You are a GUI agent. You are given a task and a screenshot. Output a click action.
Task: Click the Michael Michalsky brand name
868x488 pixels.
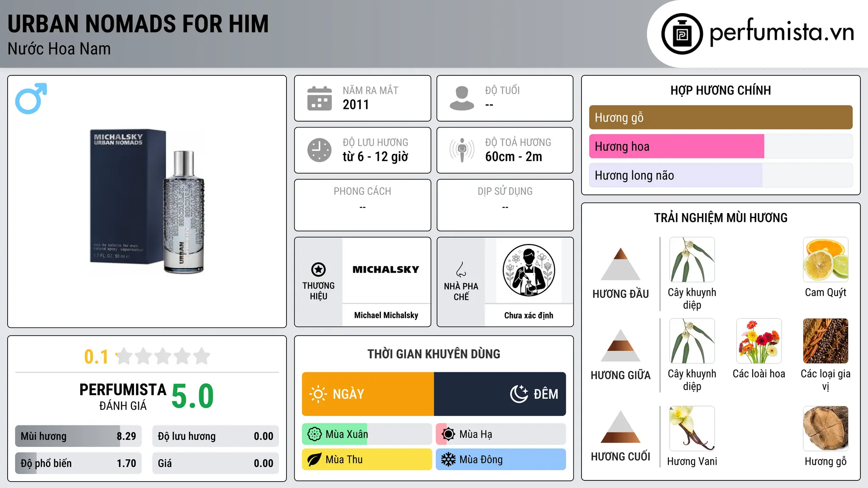click(386, 315)
